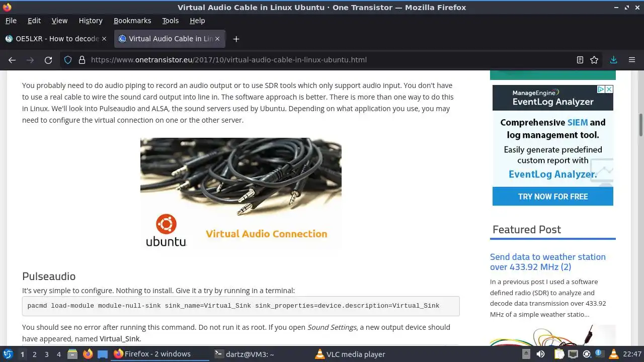Click the 22:47 panel clock
This screenshot has width=644, height=362.
[x=632, y=354]
